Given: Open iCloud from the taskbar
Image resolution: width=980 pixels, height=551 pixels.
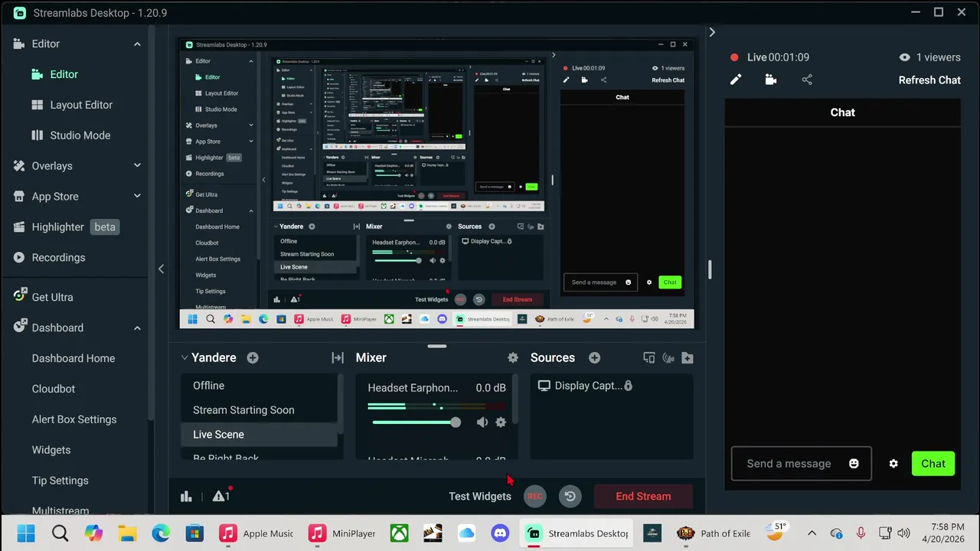Looking at the screenshot, I should click(466, 533).
